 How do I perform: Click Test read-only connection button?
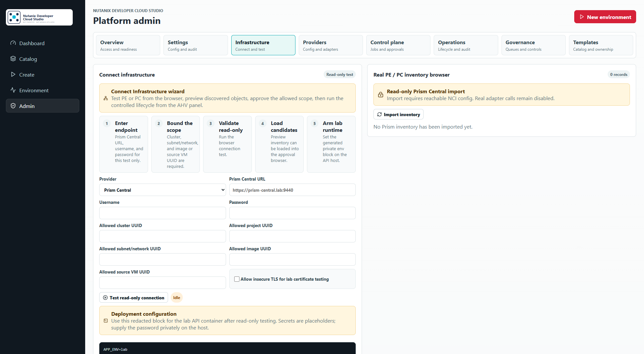(x=134, y=298)
